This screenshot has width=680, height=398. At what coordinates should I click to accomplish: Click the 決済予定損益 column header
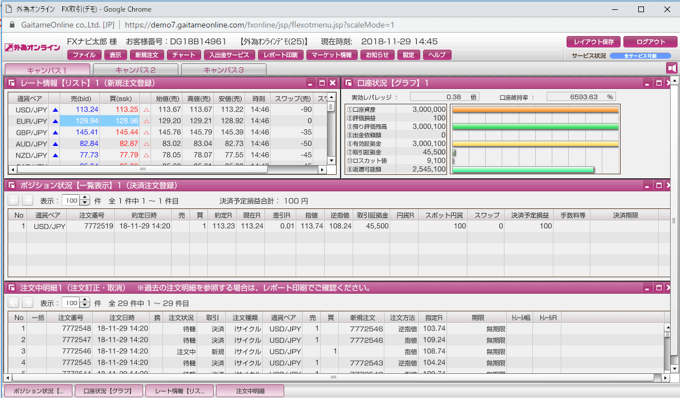tap(530, 215)
